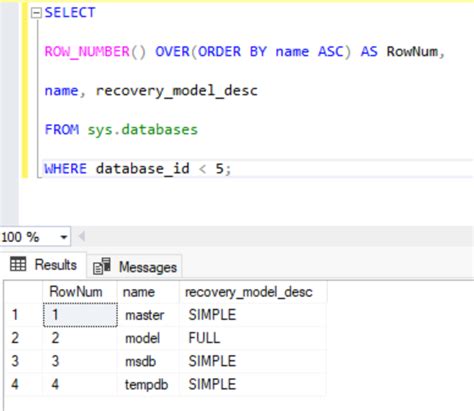Image resolution: width=474 pixels, height=411 pixels.
Task: Click the FROM keyword in query
Action: pyautogui.click(x=62, y=130)
